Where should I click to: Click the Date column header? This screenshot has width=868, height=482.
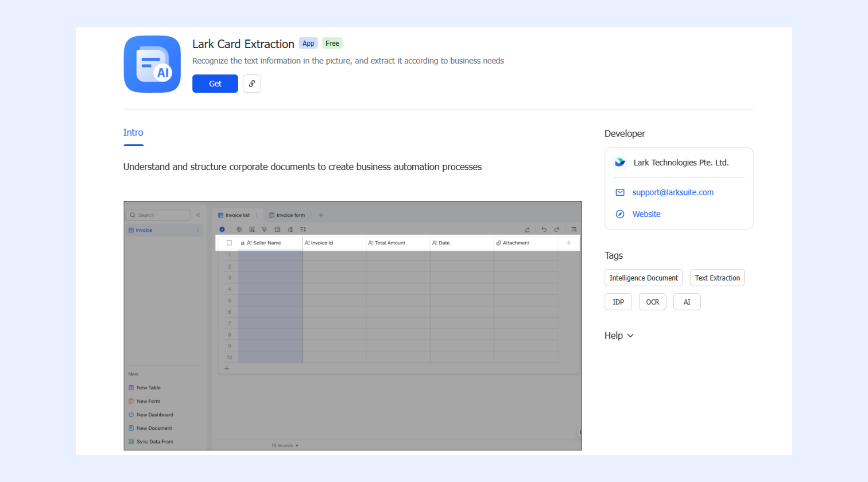click(462, 243)
